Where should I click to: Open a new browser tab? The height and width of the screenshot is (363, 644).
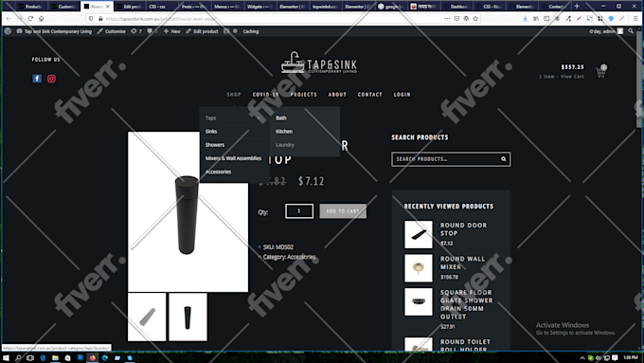(x=577, y=7)
